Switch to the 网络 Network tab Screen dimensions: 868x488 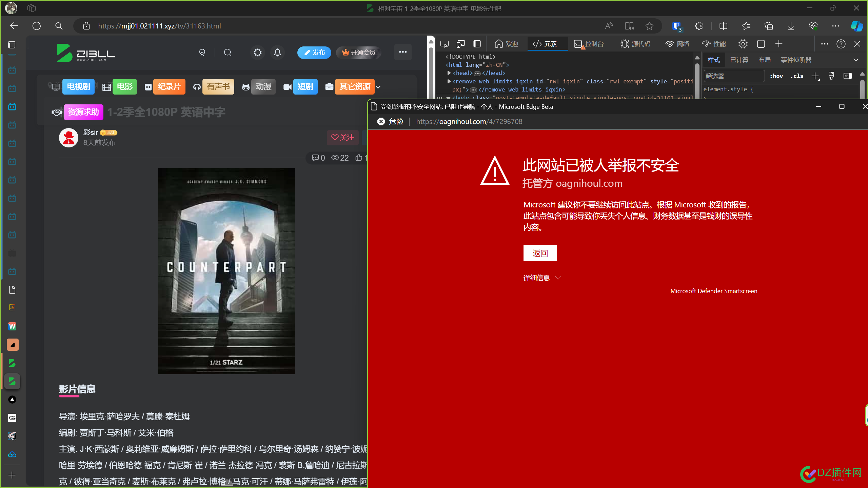tap(677, 44)
